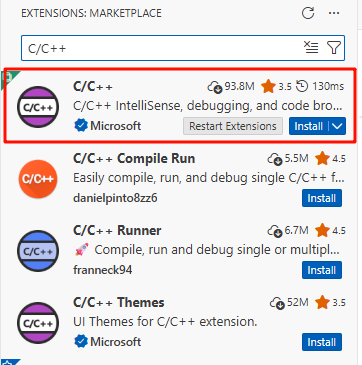
Task: Click the verified badge beside Microsoft under C/C++ Themes
Action: tap(81, 342)
